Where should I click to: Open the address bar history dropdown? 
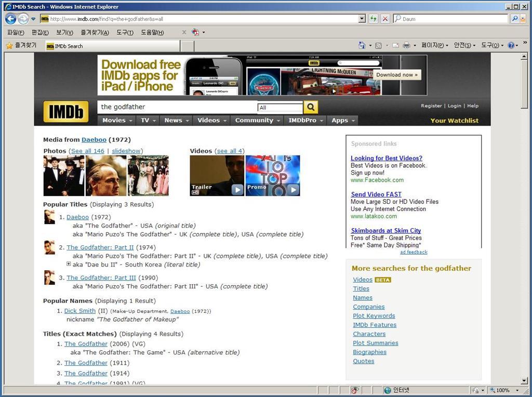pyautogui.click(x=362, y=19)
